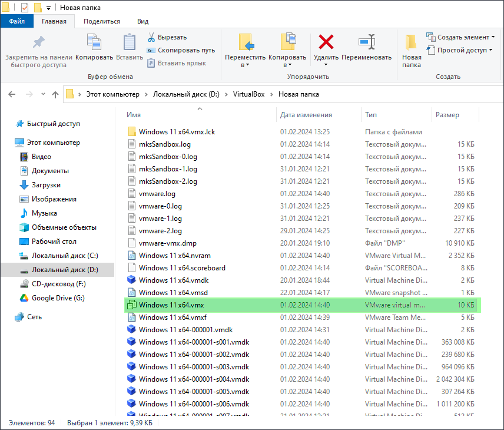Open Видео in the navigation pane

point(41,157)
